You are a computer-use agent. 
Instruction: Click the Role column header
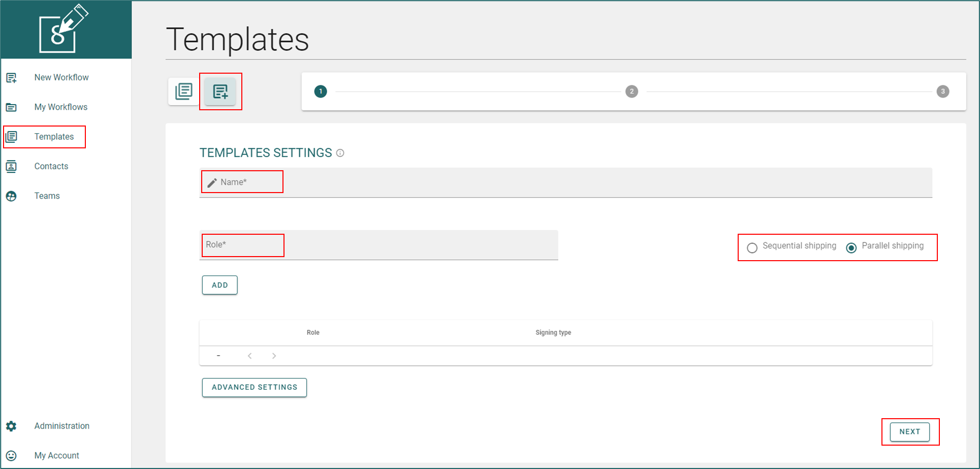pyautogui.click(x=313, y=333)
